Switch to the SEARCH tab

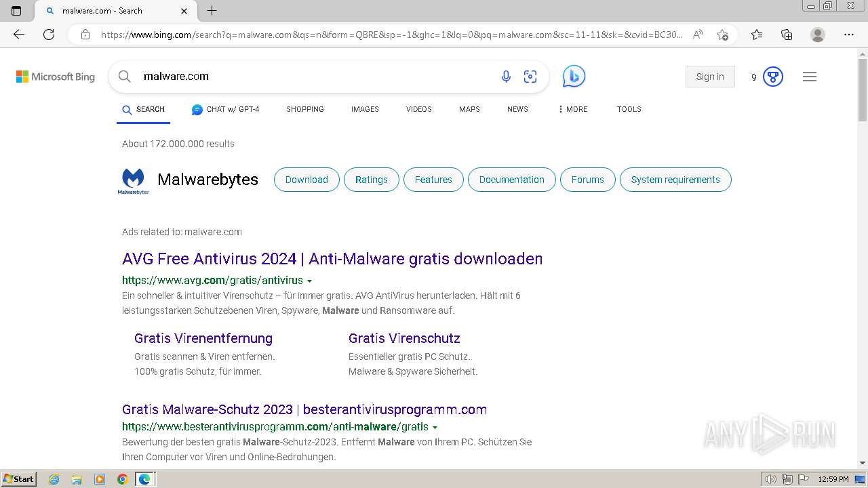click(143, 109)
